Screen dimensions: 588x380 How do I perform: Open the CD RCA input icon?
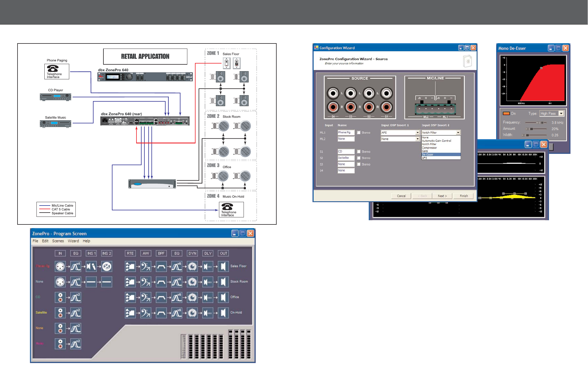pos(60,297)
